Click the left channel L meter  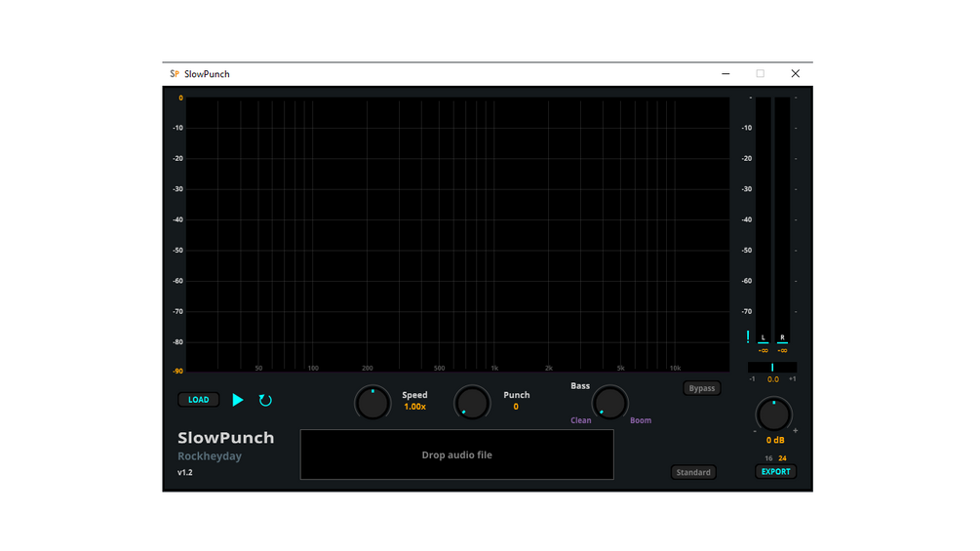tap(764, 218)
